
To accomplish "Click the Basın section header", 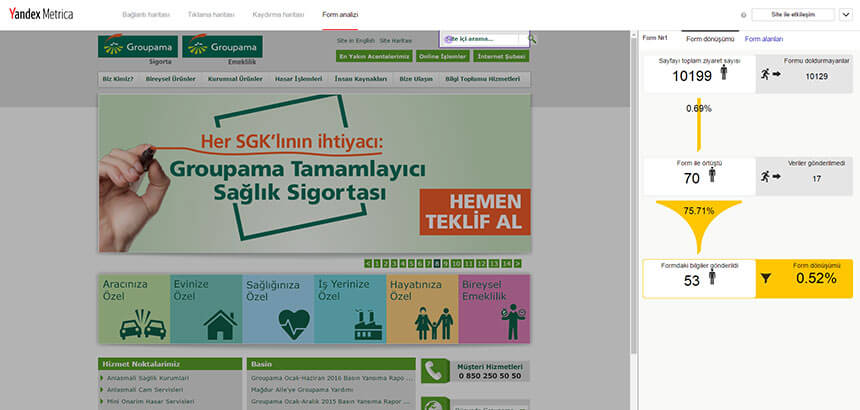I will tap(331, 364).
